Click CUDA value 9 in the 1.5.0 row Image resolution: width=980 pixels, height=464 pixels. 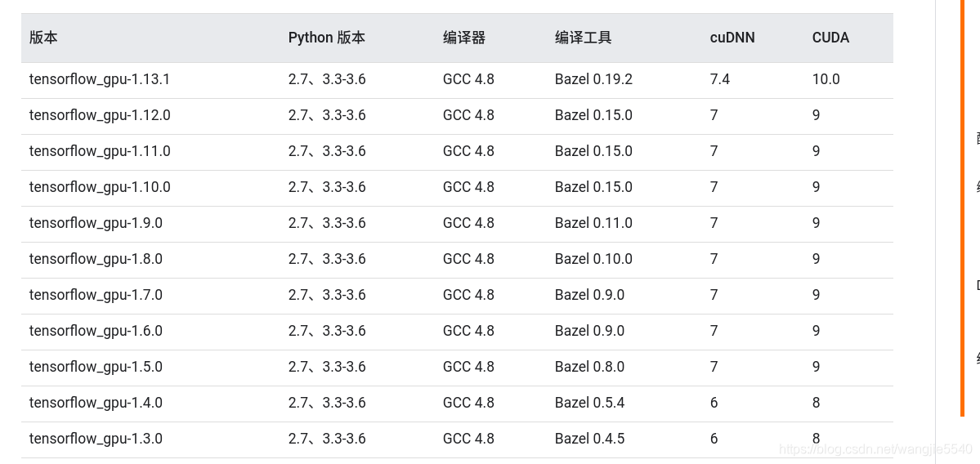click(817, 367)
